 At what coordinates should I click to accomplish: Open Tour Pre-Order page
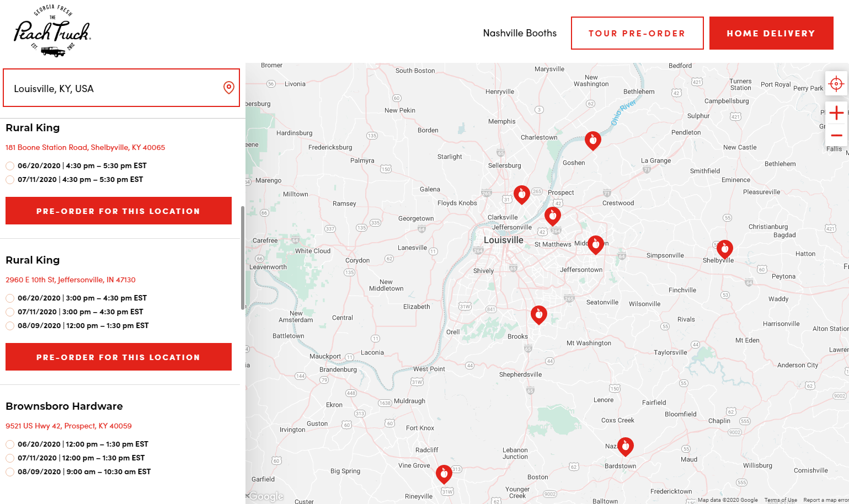(x=637, y=33)
